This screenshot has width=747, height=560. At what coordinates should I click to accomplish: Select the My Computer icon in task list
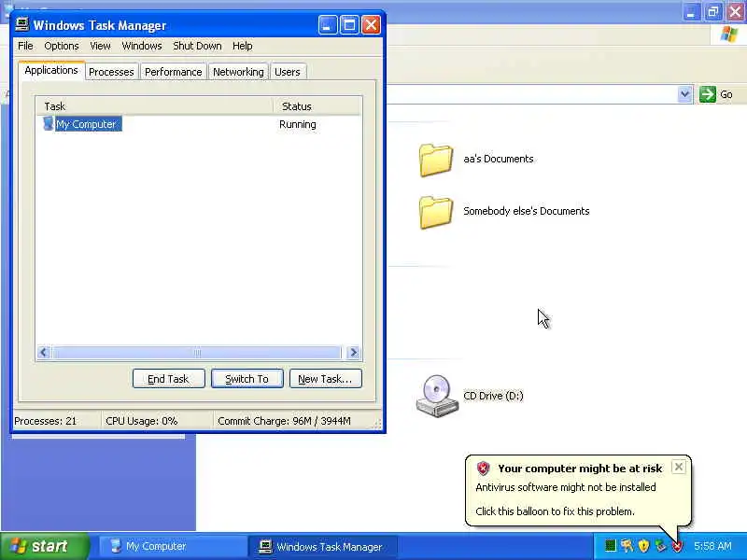pos(49,124)
